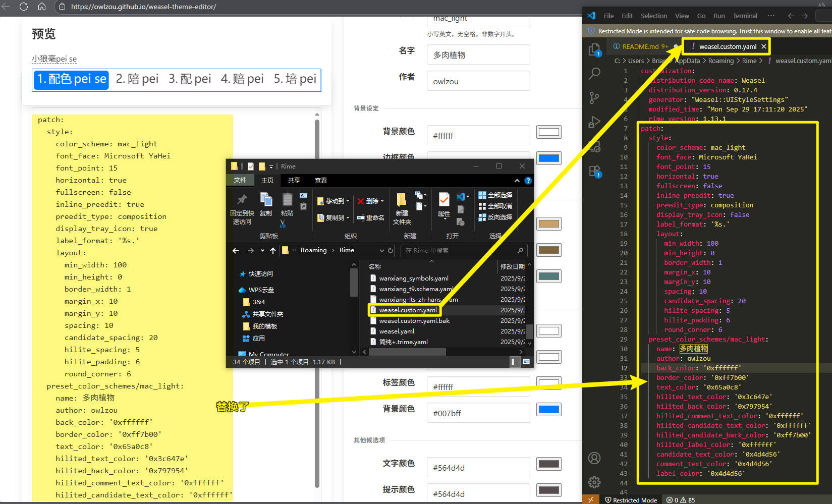Click the Accounts icon in VS Code
The height and width of the screenshot is (504, 832).
(594, 458)
